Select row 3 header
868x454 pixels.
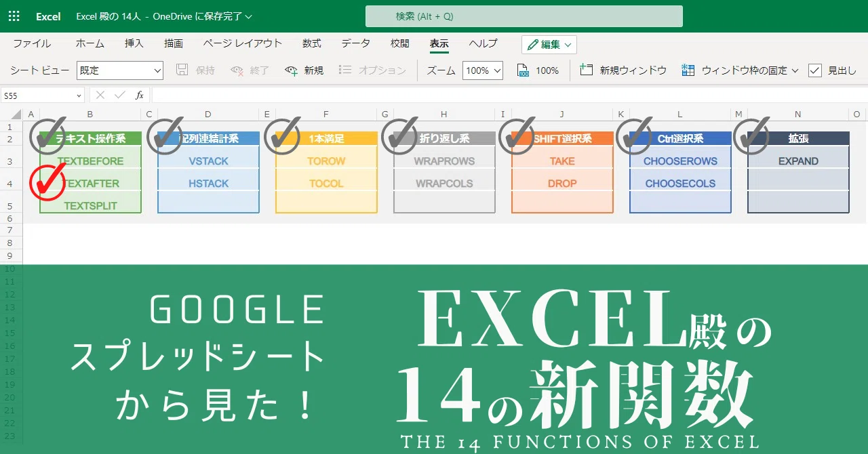pyautogui.click(x=10, y=161)
